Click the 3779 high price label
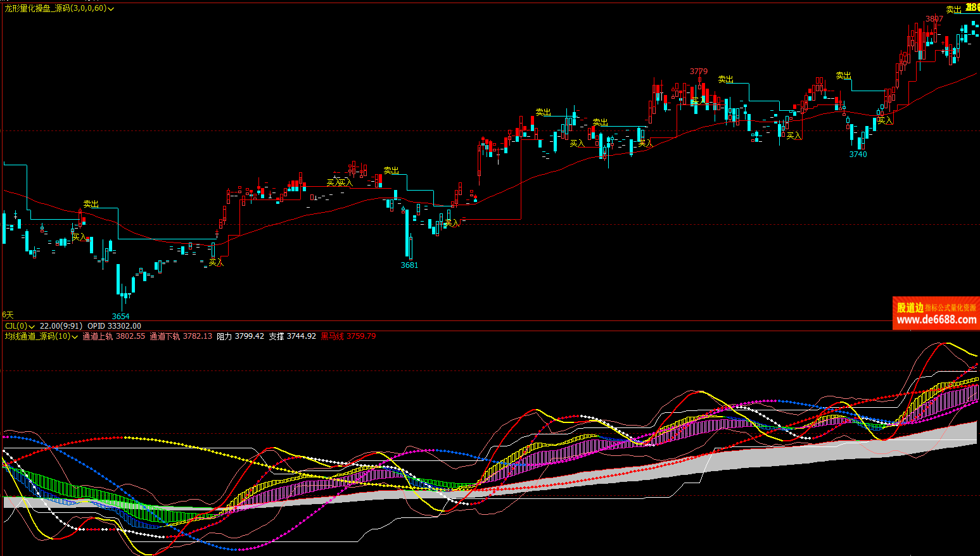 [x=699, y=72]
